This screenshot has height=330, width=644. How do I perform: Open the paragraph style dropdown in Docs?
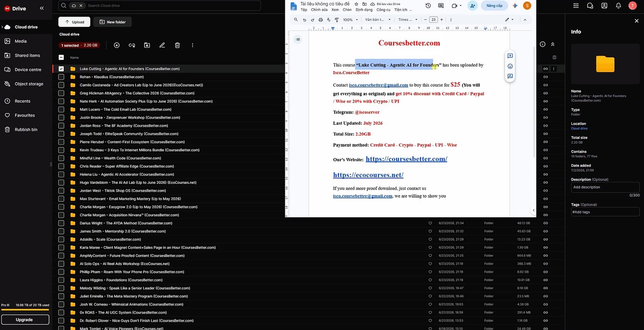378,20
